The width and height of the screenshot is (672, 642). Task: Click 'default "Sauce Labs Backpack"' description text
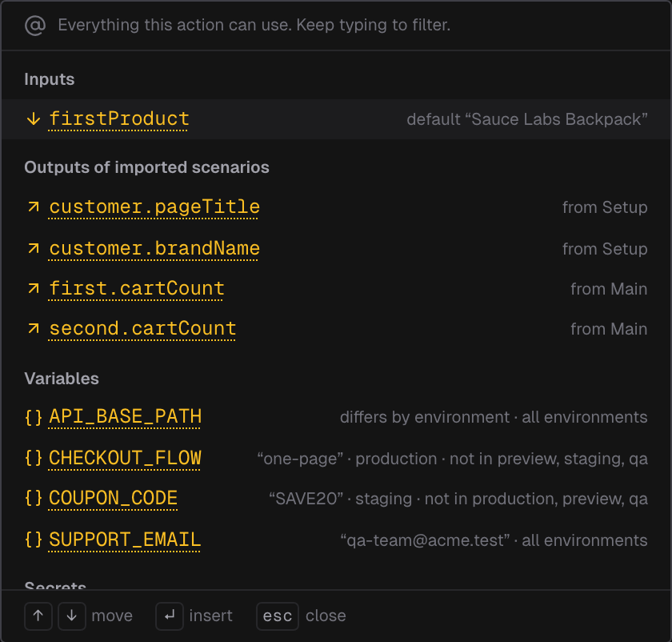(527, 119)
